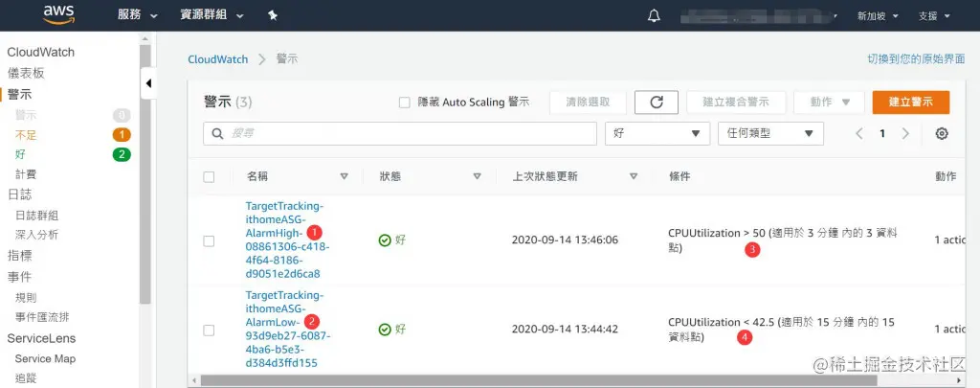
Task: Filter by 好 OK alarms in sidebar
Action: click(x=20, y=154)
